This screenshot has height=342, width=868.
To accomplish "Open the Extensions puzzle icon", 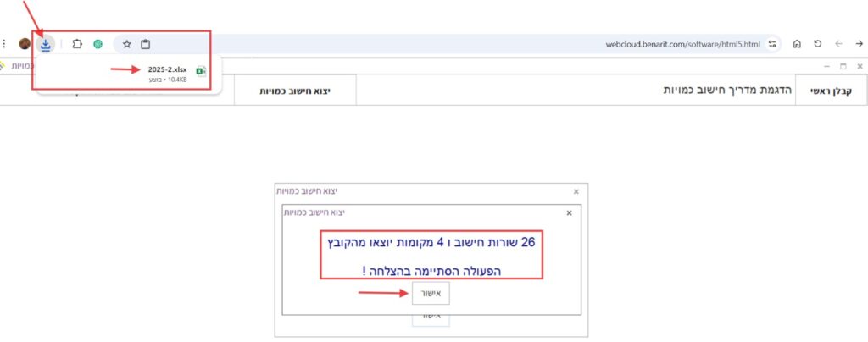I will coord(77,44).
